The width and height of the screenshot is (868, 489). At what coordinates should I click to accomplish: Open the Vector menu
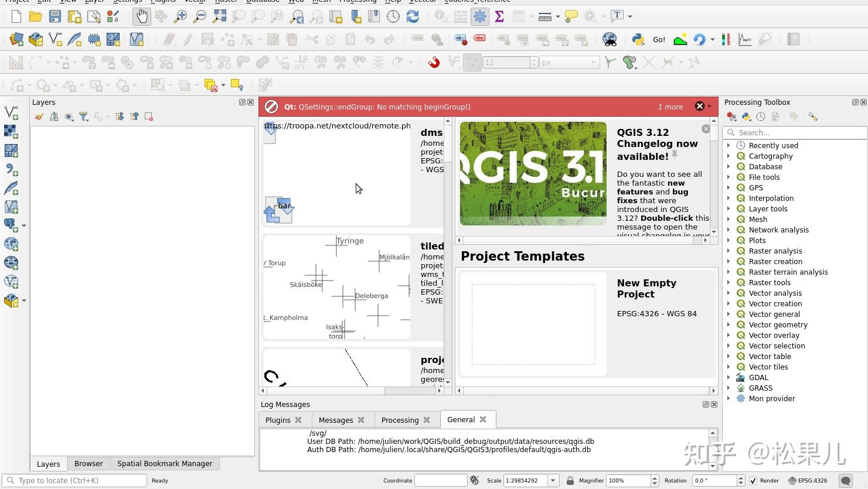click(196, 2)
